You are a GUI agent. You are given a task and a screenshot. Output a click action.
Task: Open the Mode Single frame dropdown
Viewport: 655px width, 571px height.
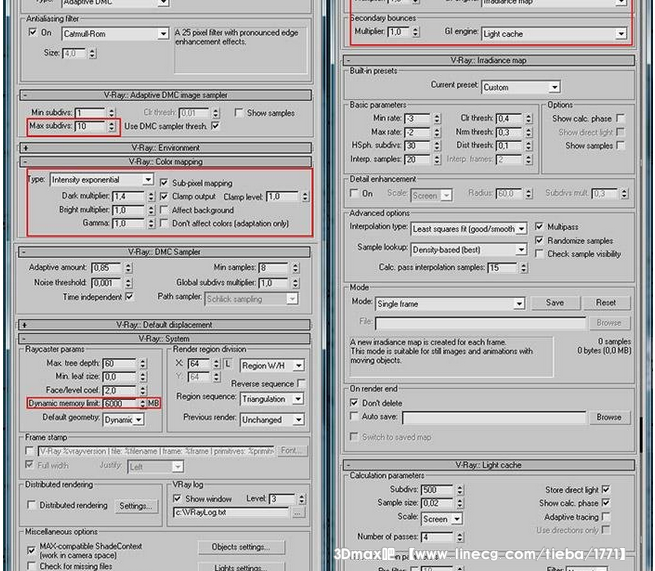coord(450,304)
